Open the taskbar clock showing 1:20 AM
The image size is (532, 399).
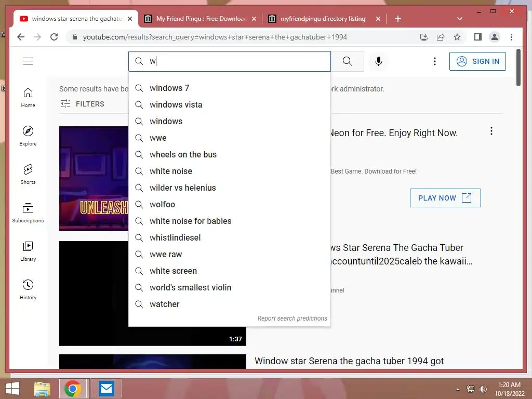pyautogui.click(x=509, y=389)
